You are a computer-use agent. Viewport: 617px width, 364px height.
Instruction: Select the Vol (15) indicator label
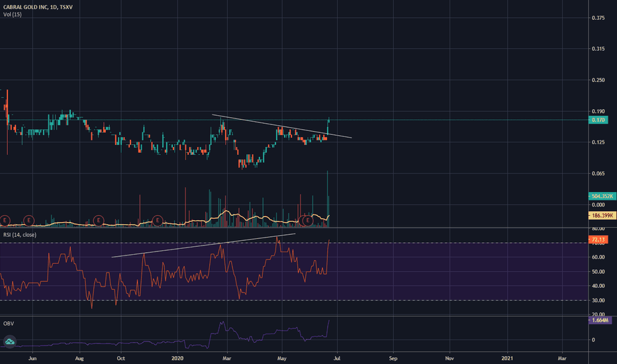(12, 15)
